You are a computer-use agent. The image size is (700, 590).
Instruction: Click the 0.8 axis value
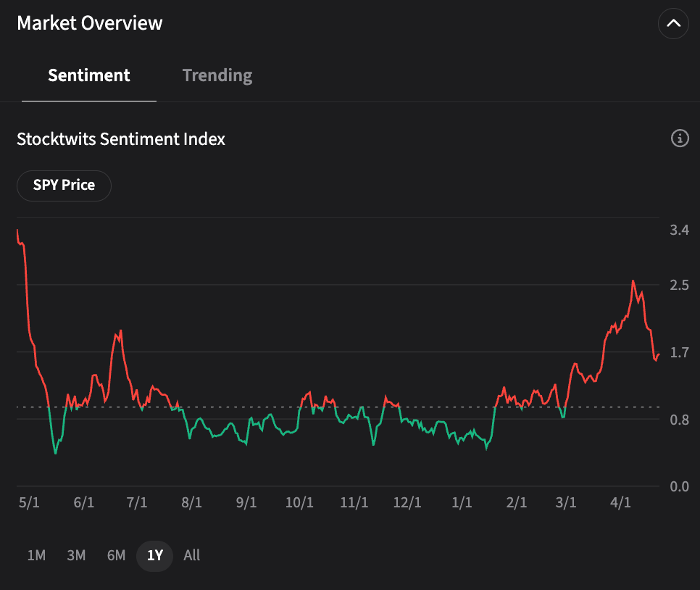pyautogui.click(x=679, y=420)
